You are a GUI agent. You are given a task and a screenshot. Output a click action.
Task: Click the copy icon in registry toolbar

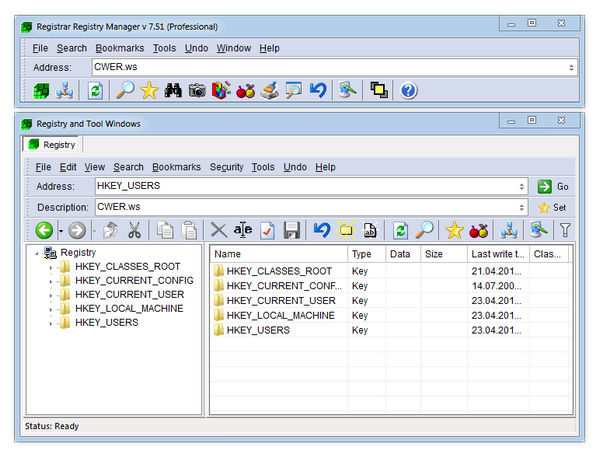165,230
